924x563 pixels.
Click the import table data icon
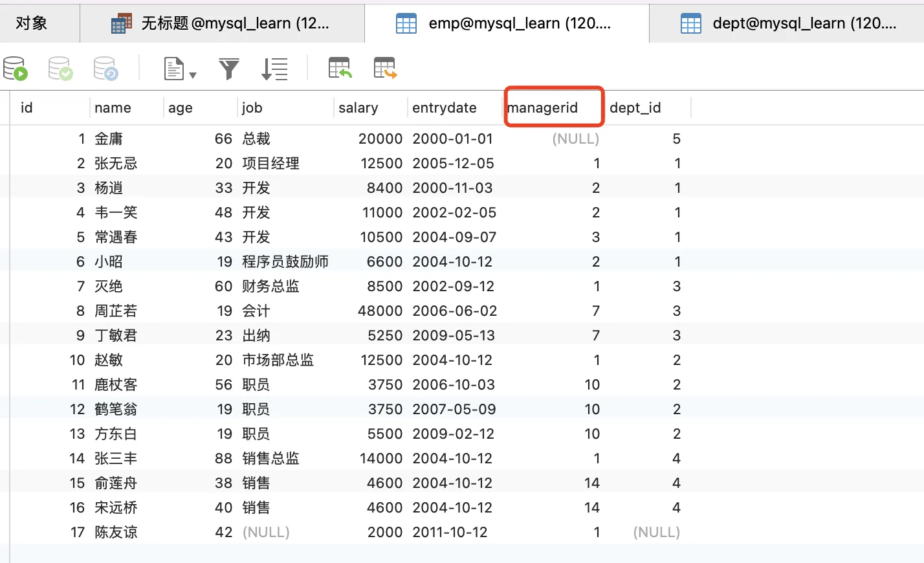340,68
